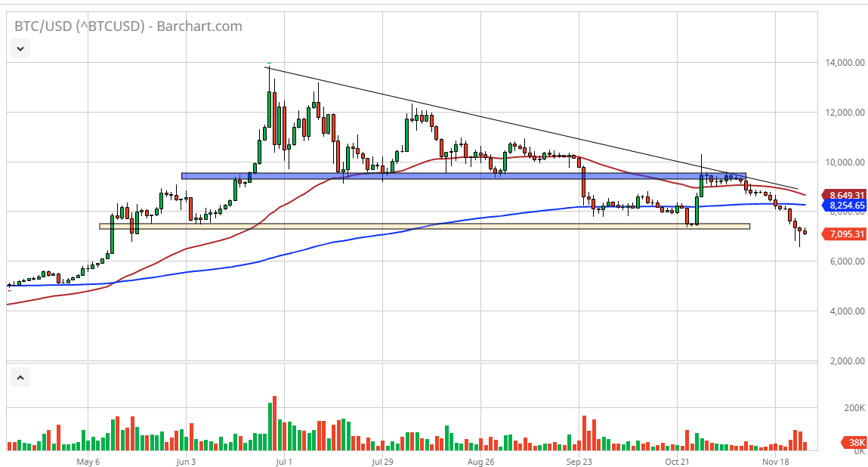Select the Jul 1 date axis label
The width and height of the screenshot is (868, 467).
point(283,461)
